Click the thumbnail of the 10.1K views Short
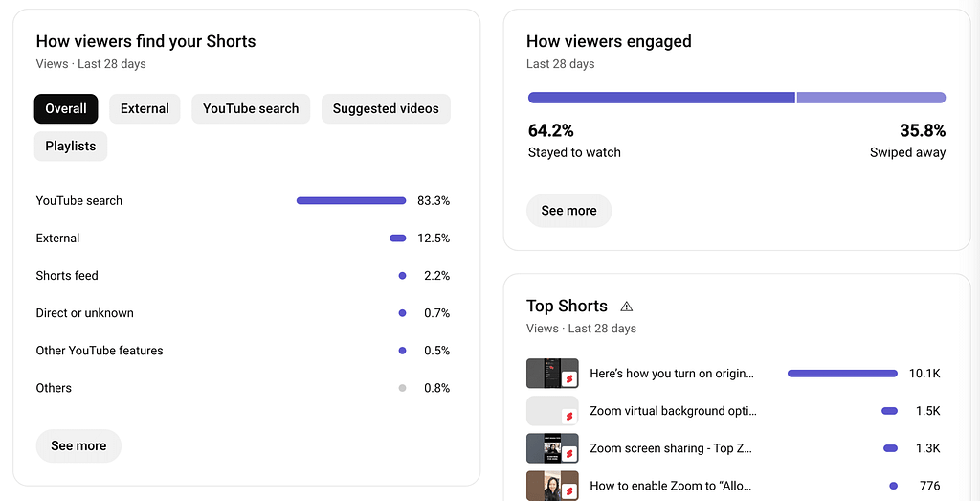This screenshot has height=501, width=980. pyautogui.click(x=552, y=374)
